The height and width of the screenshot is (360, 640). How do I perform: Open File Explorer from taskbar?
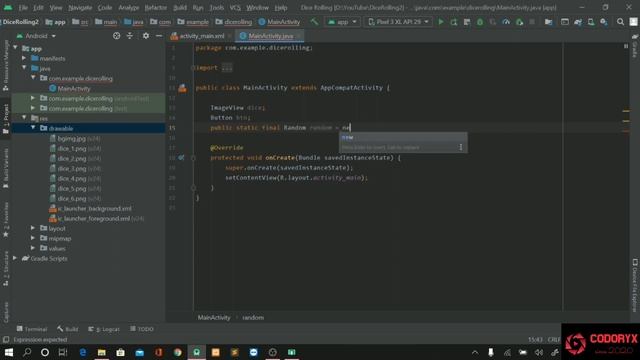coord(102,352)
